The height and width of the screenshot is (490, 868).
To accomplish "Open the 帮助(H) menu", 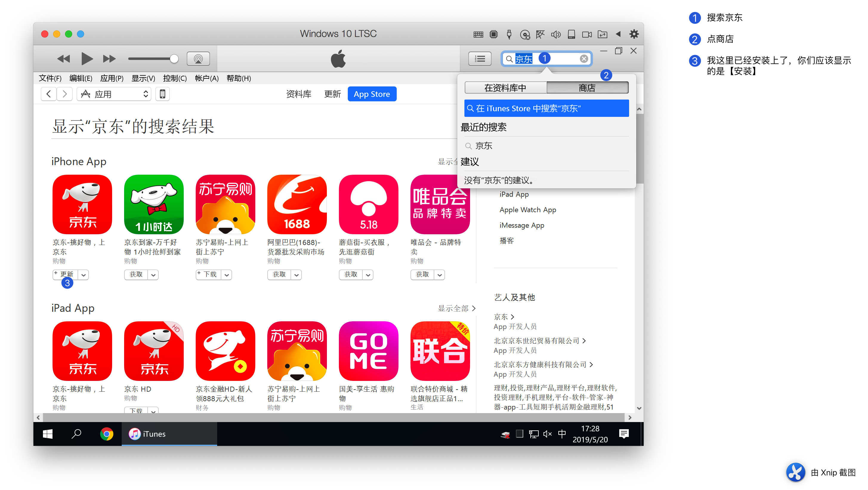I will click(239, 78).
